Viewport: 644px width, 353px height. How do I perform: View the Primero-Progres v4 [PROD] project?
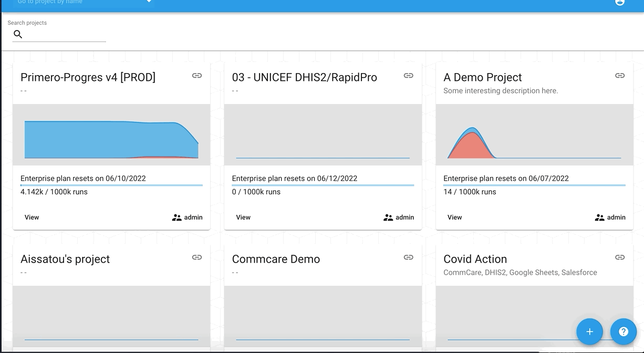click(x=32, y=217)
